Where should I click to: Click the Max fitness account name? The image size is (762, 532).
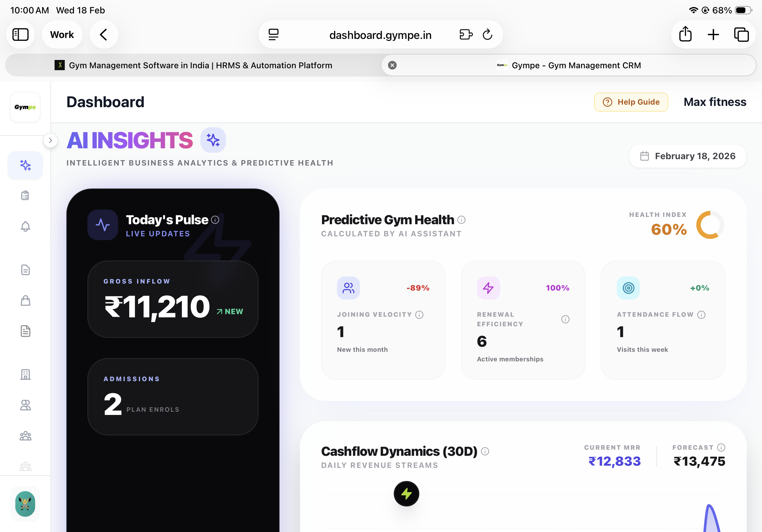[x=714, y=102]
